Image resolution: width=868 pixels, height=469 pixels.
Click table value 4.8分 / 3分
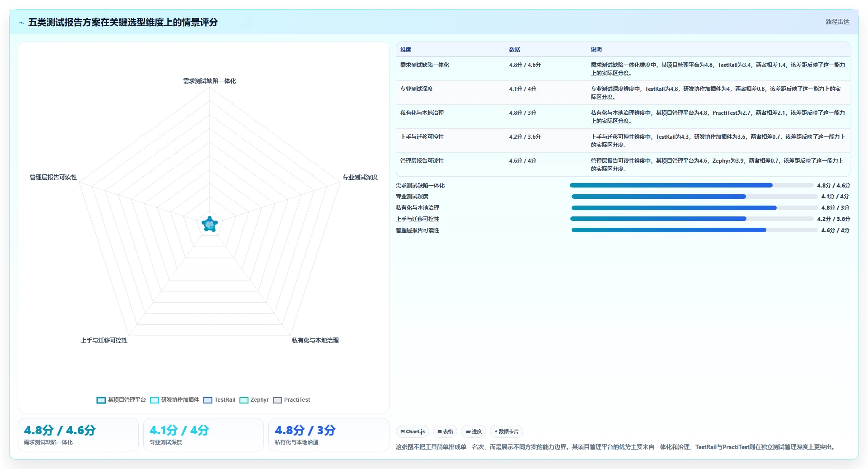click(523, 113)
